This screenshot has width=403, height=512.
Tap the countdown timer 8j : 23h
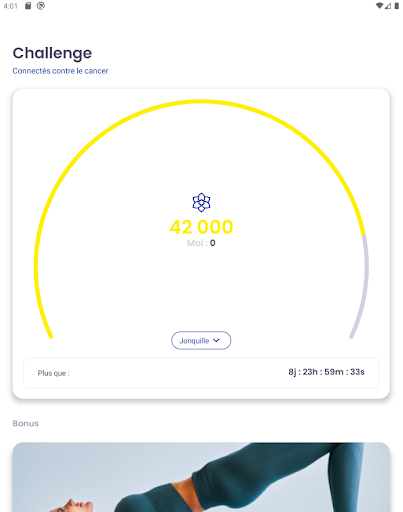(x=326, y=372)
